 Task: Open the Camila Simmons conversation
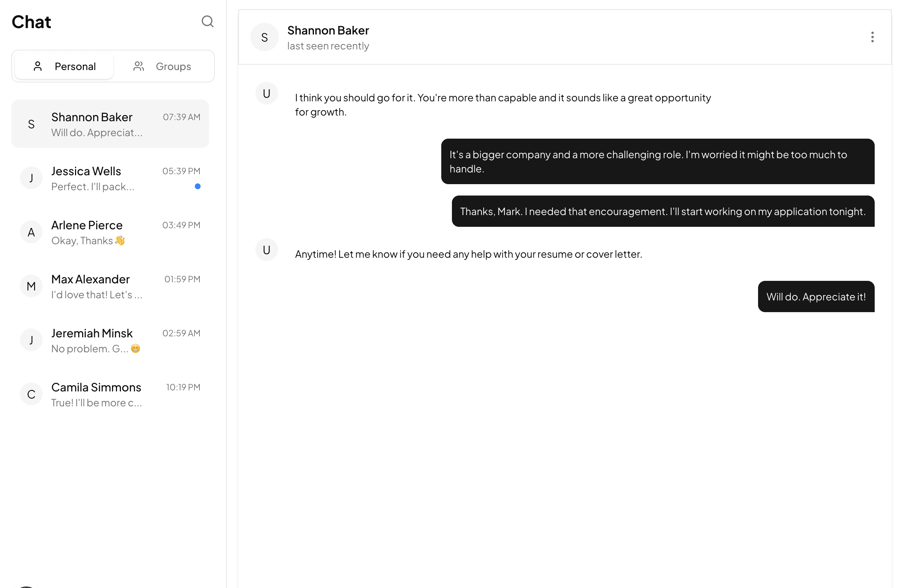point(110,394)
